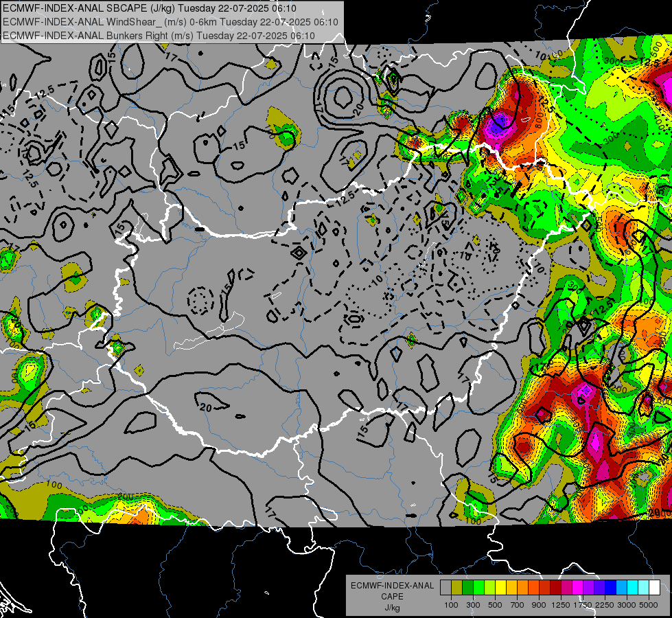Click the legend label CAPE
Image resolution: width=672 pixels, height=618 pixels.
coord(392,597)
